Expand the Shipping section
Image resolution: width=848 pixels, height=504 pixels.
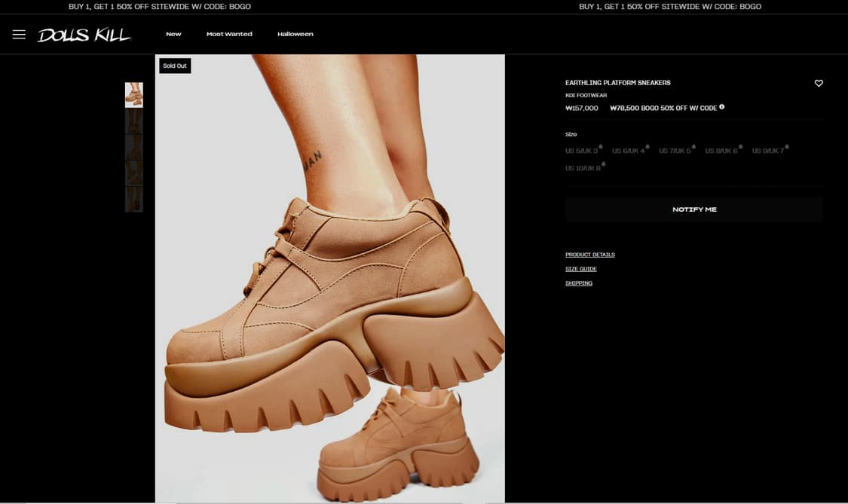(x=579, y=283)
